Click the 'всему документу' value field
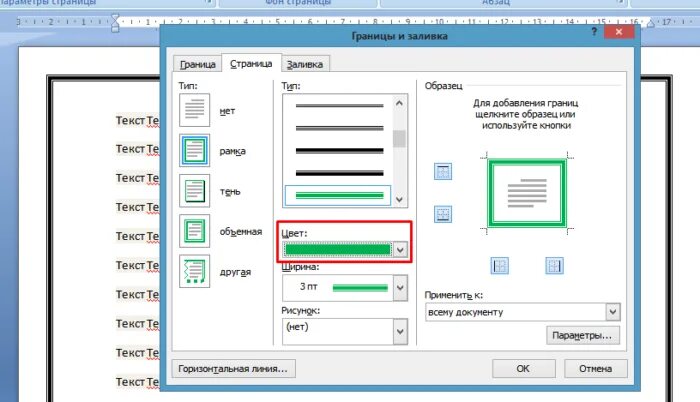700x402 pixels. click(516, 312)
